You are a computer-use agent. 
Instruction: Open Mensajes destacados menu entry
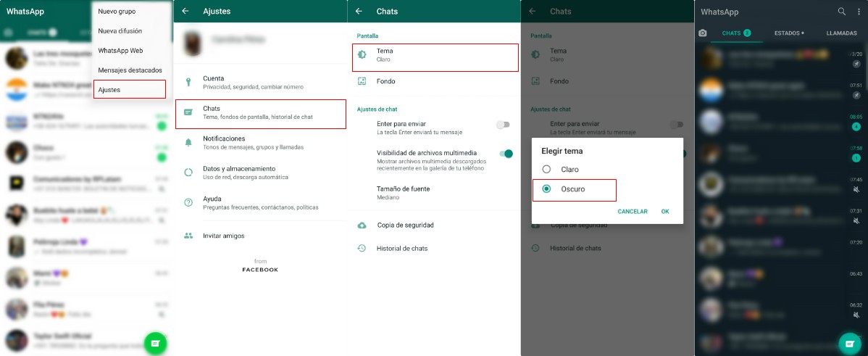point(129,70)
